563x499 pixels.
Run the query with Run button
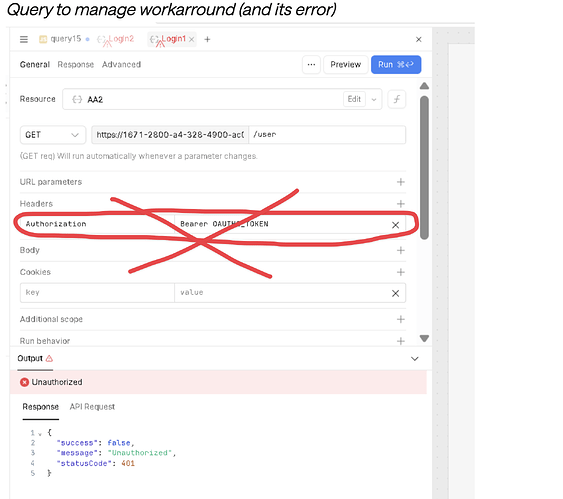[x=396, y=65]
